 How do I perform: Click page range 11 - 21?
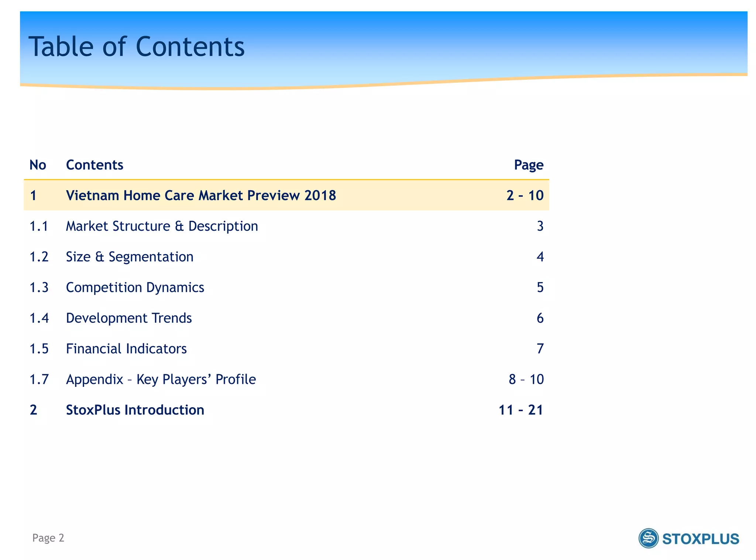[520, 410]
